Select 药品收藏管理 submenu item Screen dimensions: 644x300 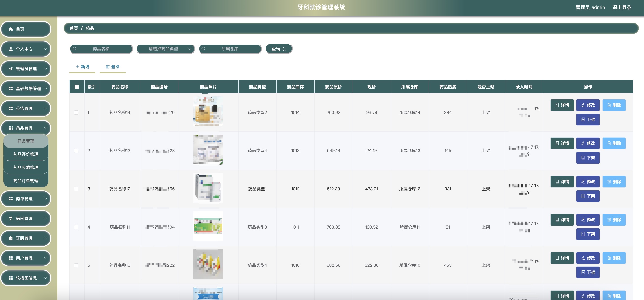[26, 167]
